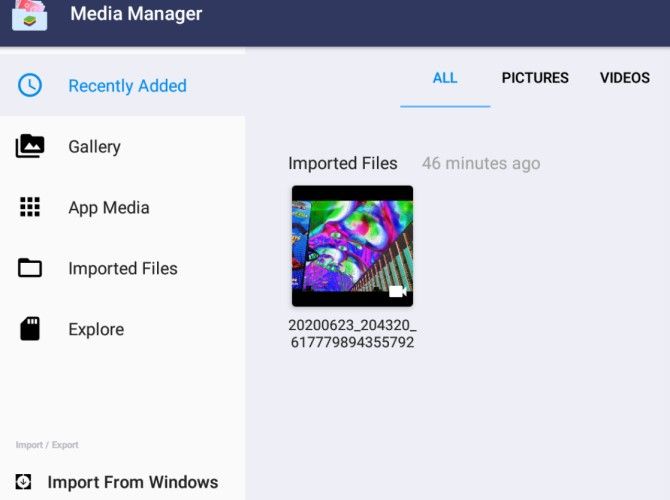Click the video camera badge on thumbnail

tap(397, 291)
